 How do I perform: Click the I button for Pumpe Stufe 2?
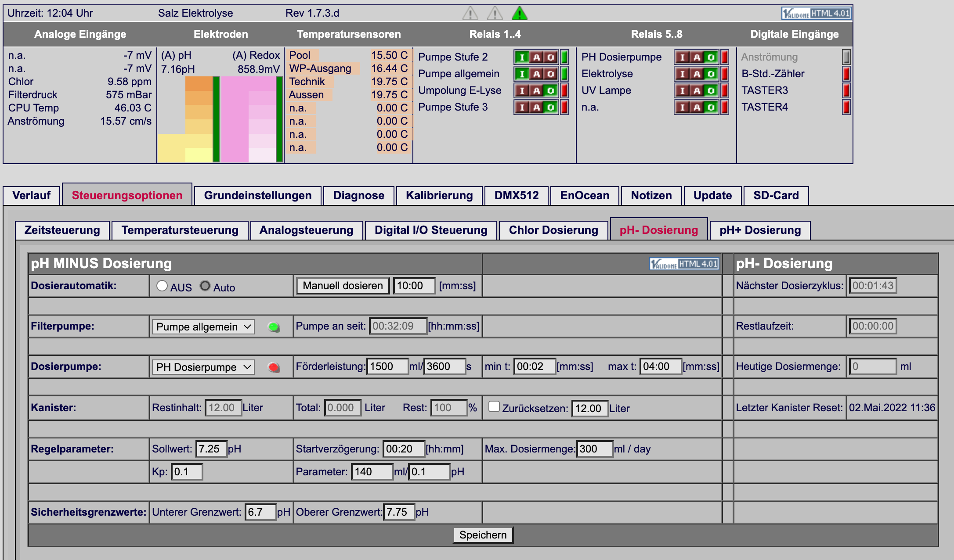coord(522,57)
